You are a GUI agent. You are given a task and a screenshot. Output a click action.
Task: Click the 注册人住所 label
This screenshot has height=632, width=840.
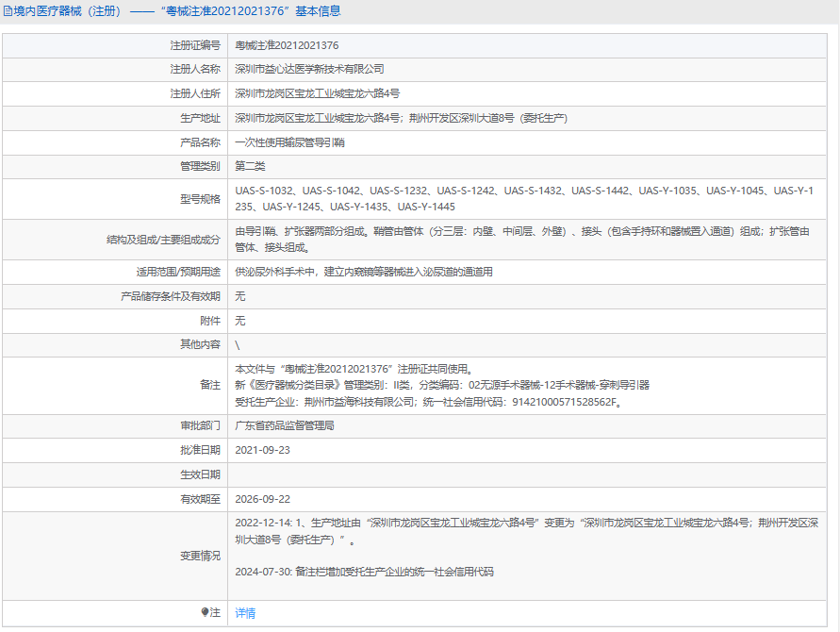pyautogui.click(x=195, y=93)
